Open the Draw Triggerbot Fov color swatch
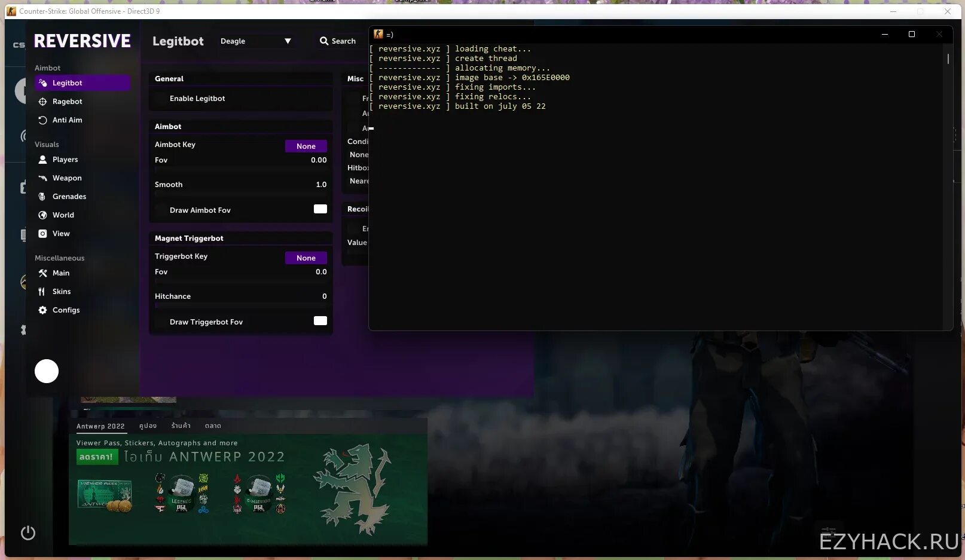The height and width of the screenshot is (560, 965). pos(320,320)
